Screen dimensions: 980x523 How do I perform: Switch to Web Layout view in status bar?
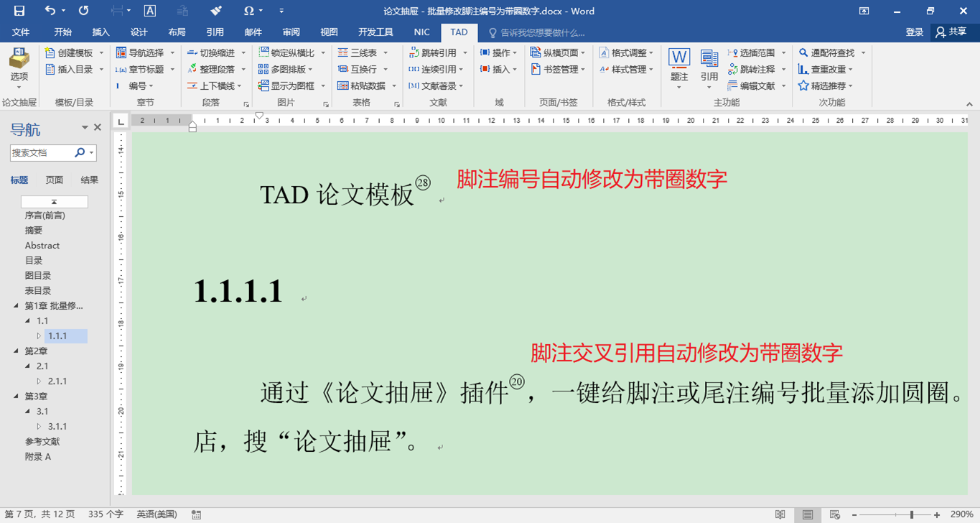coord(835,514)
